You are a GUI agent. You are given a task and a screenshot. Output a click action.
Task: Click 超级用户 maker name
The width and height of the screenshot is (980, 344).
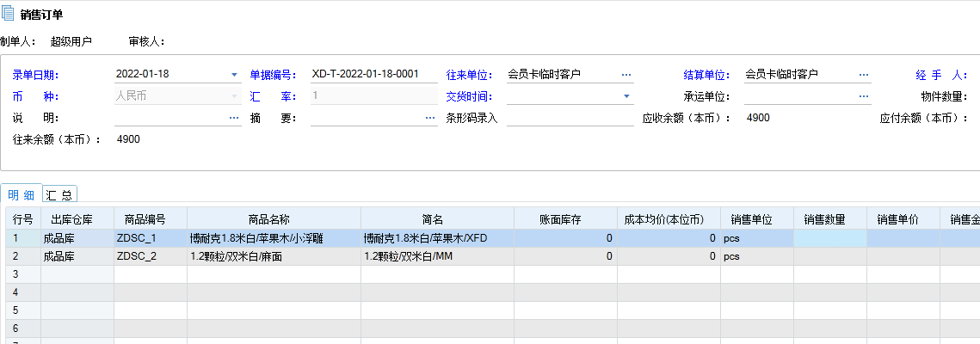click(71, 42)
